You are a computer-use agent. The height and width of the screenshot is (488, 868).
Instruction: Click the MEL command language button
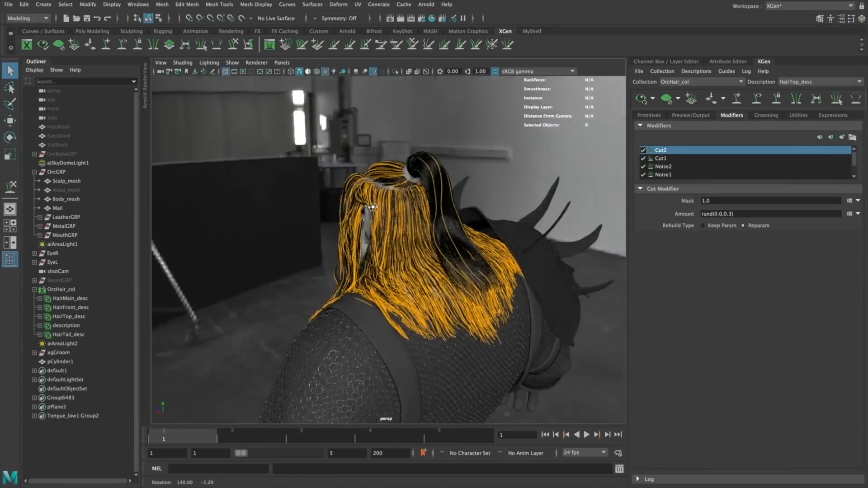[156, 469]
